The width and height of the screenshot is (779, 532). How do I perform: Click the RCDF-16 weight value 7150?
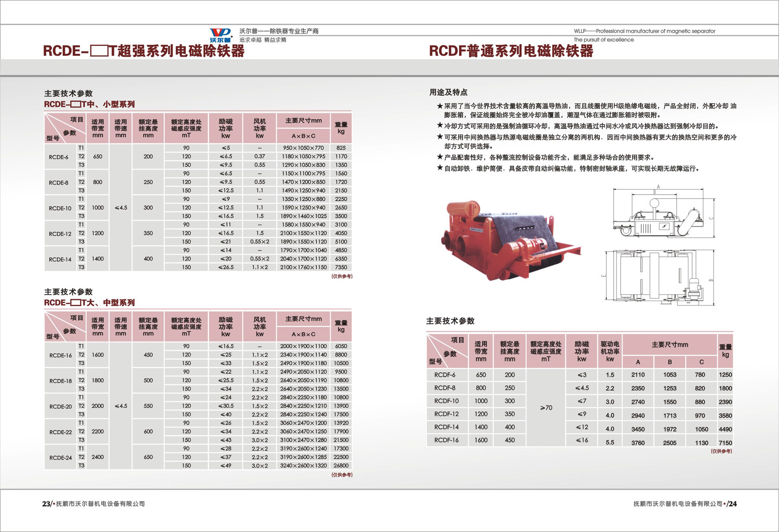click(725, 443)
